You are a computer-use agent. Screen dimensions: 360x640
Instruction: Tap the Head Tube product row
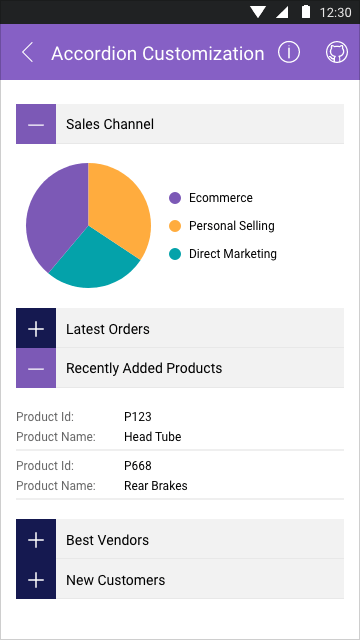click(180, 427)
